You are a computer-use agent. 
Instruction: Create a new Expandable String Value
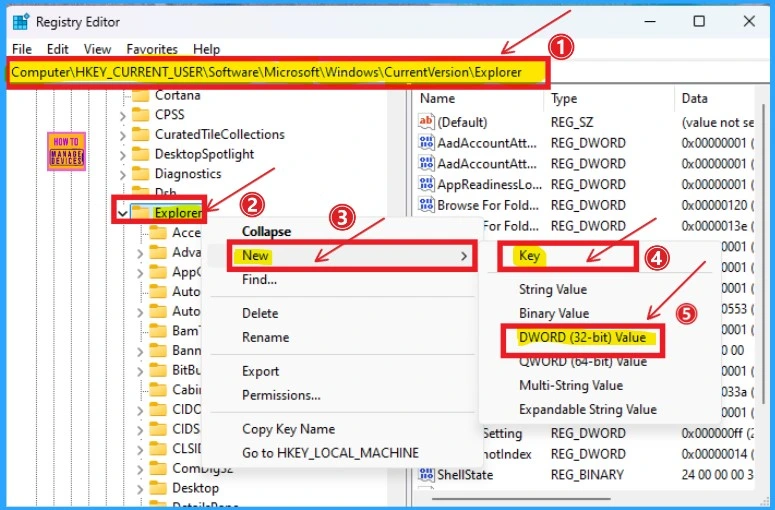(x=587, y=410)
